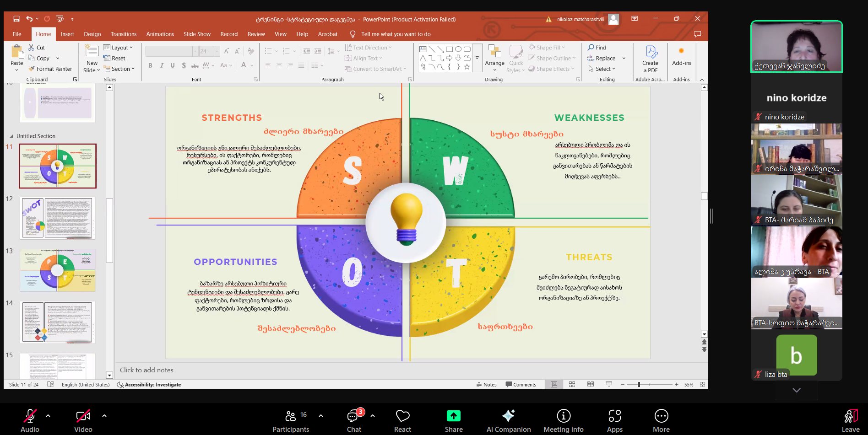Screen dimensions: 868x435
Task: Open the font size dropdown
Action: click(x=217, y=51)
